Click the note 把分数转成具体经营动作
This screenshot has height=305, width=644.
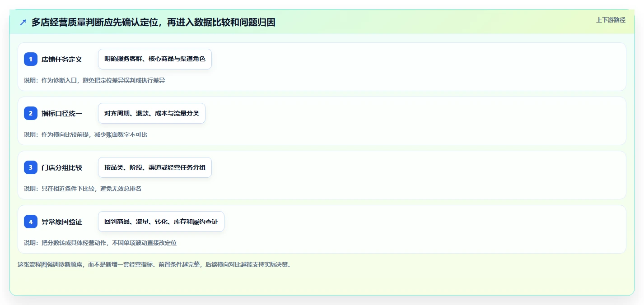tap(74, 243)
